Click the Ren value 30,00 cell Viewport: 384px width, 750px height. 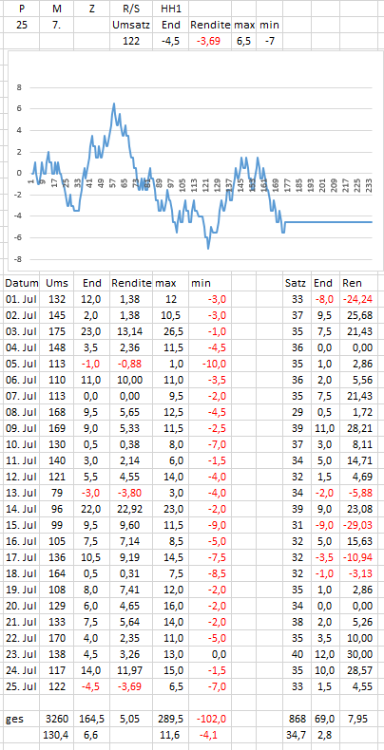coord(358,652)
